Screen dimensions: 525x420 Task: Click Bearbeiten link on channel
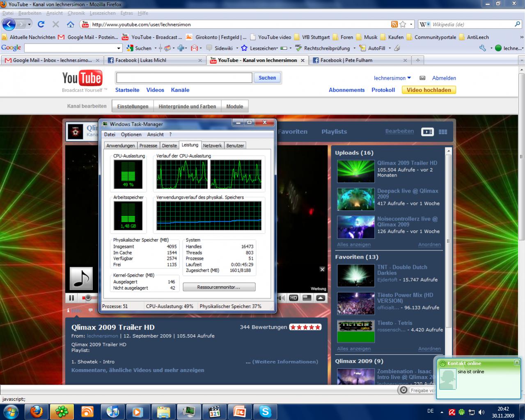point(399,131)
